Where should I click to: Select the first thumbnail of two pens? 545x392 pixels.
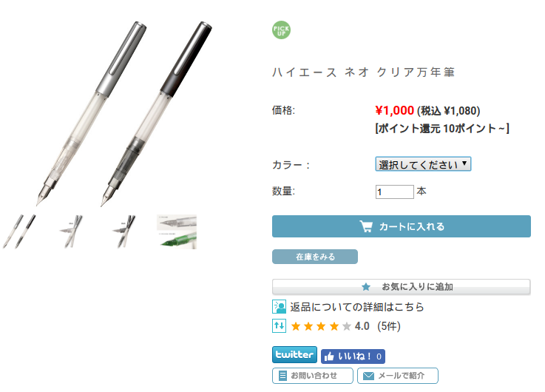click(x=19, y=232)
